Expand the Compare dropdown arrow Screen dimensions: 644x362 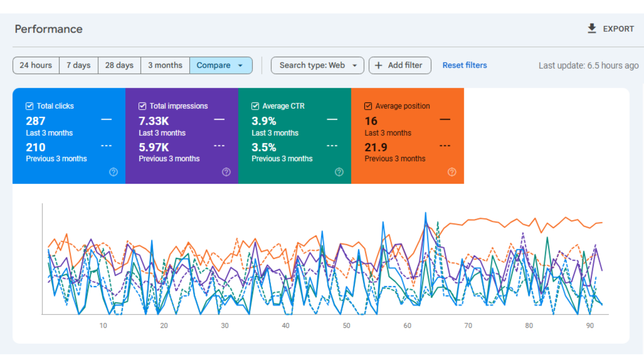[x=240, y=65]
